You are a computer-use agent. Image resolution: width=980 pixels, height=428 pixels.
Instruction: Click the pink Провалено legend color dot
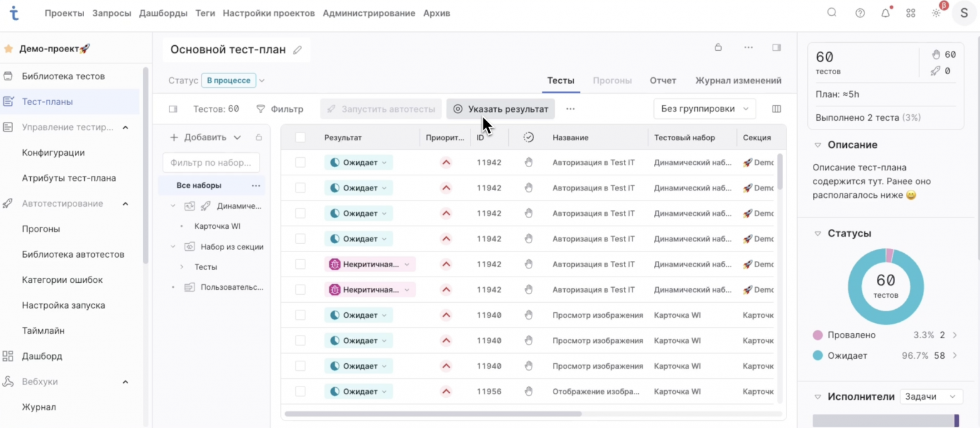[x=818, y=335]
